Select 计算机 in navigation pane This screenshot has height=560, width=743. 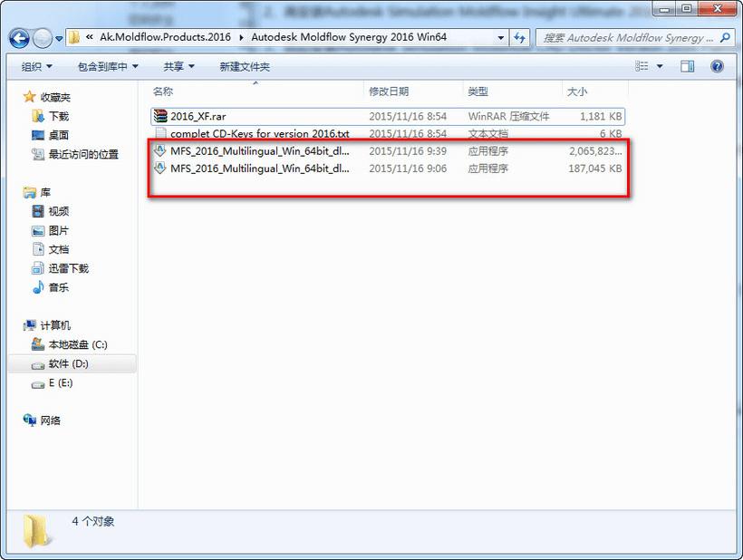point(55,325)
